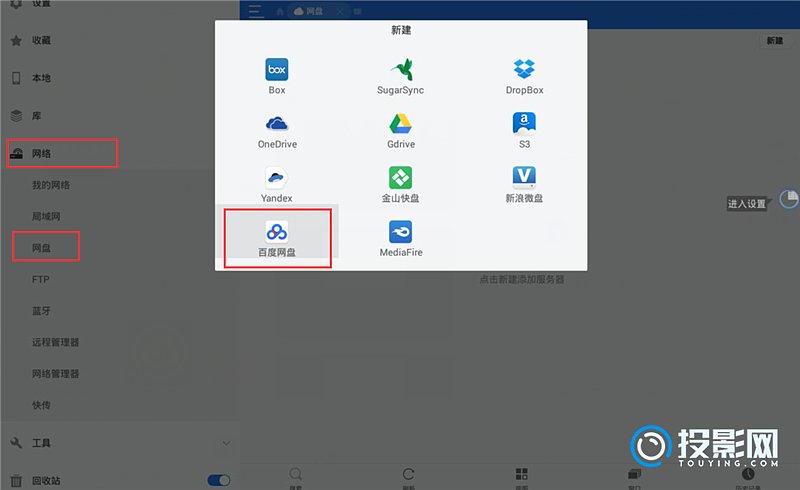800x490 pixels.
Task: Choose Box cloud service icon
Action: (x=277, y=69)
